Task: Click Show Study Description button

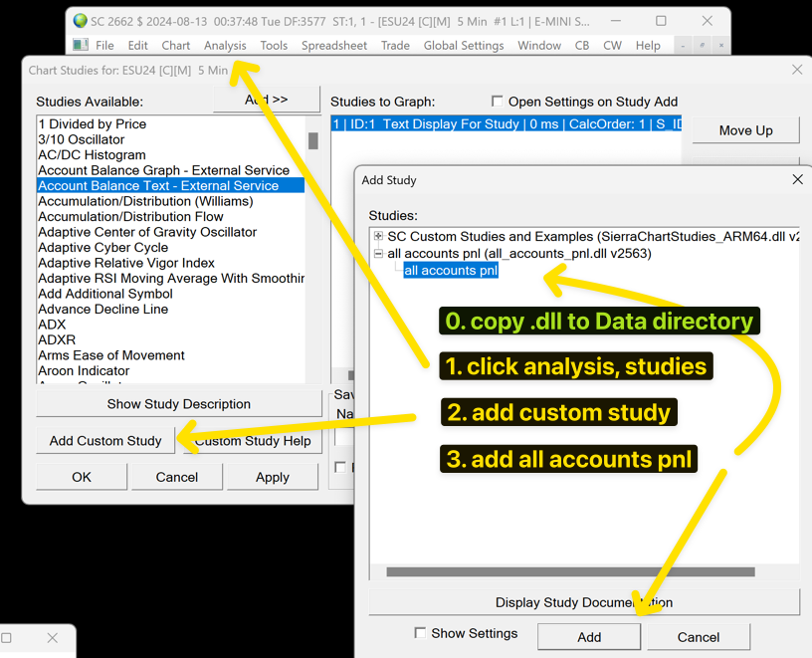Action: point(179,404)
